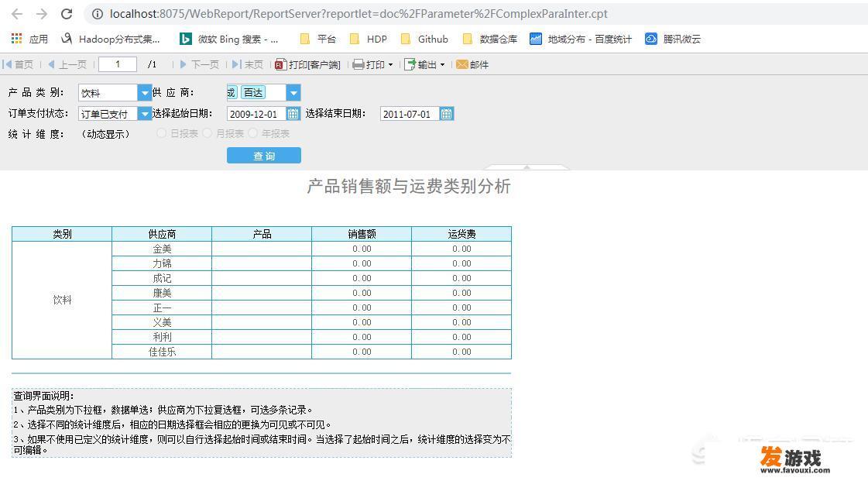
Task: Open the 地域分布 百度统计 bookmark
Action: click(580, 39)
